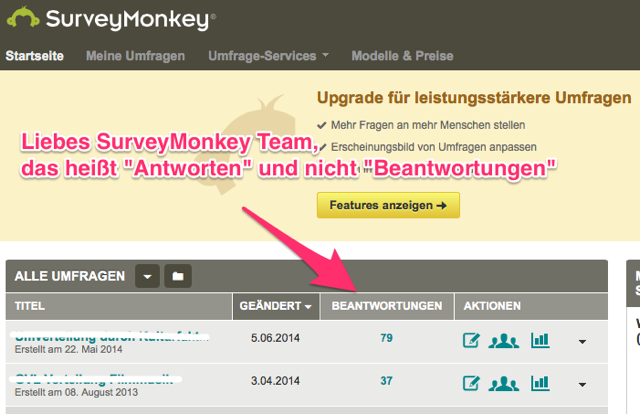Image resolution: width=640 pixels, height=414 pixels.
Task: Sort by the Geändert column header
Action: [276, 306]
